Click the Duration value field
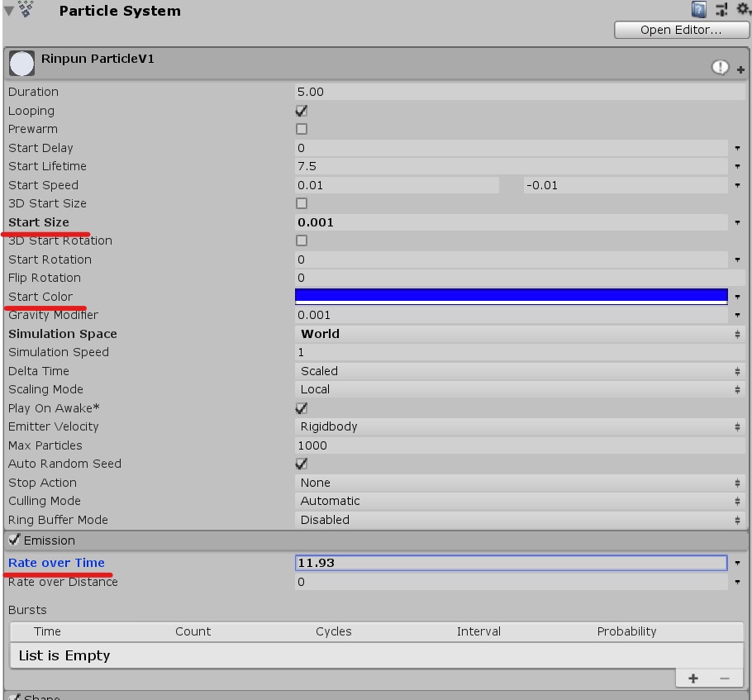 click(521, 92)
